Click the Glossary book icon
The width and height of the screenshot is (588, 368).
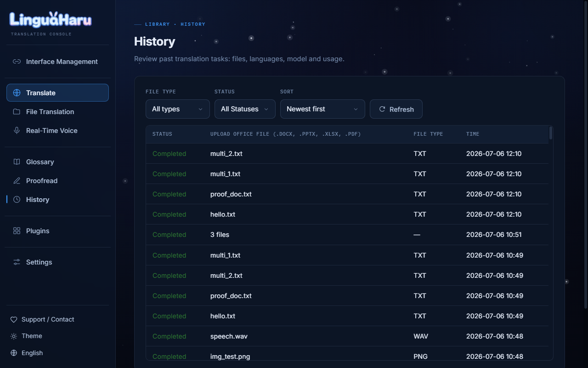(17, 162)
